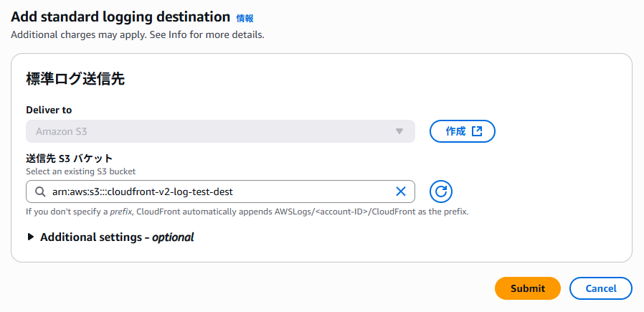This screenshot has height=312, width=644.
Task: Click the Deliver to field label
Action: click(x=49, y=110)
